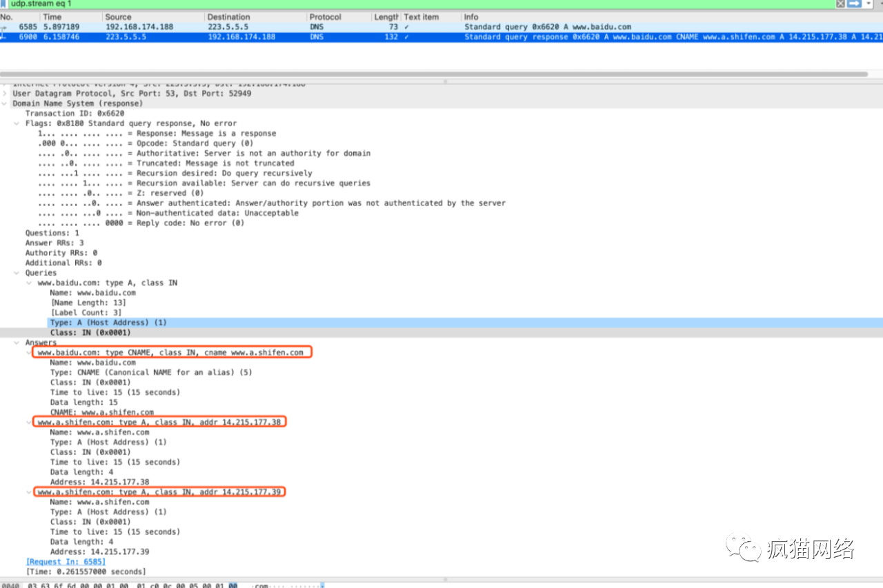883x588 pixels.
Task: Select Type: CNAME (Canonical NAME for an alias) line
Action: coord(151,372)
